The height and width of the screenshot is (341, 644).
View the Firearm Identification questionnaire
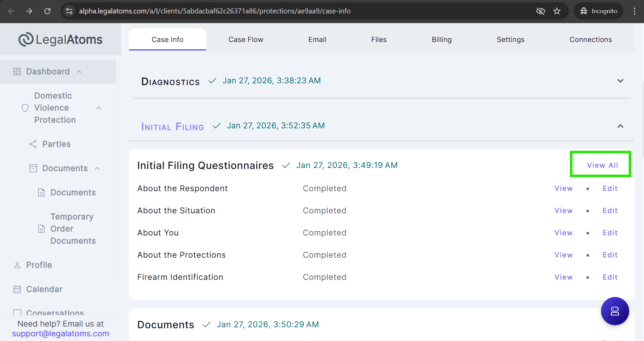tap(563, 277)
